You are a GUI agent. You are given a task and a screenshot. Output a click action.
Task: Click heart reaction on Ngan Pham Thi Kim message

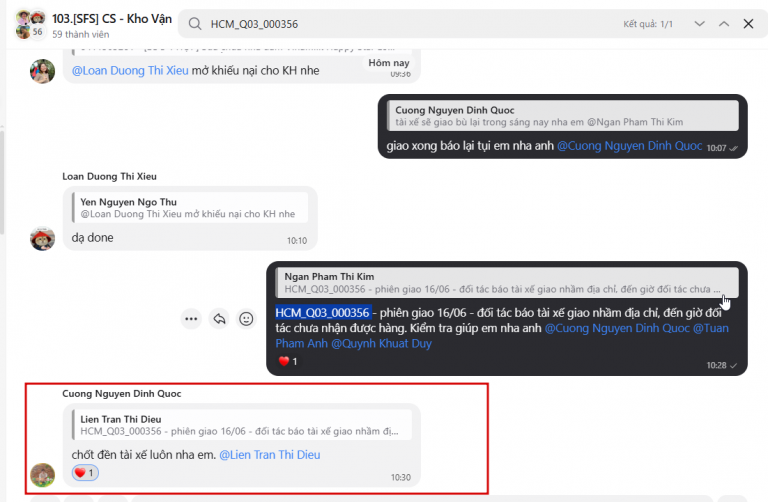[x=288, y=361]
